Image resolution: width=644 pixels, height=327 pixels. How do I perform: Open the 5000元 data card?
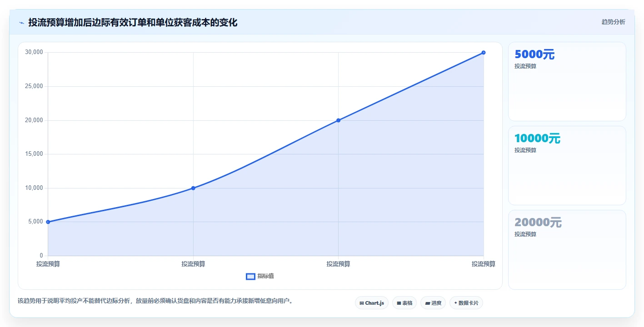[x=567, y=82]
